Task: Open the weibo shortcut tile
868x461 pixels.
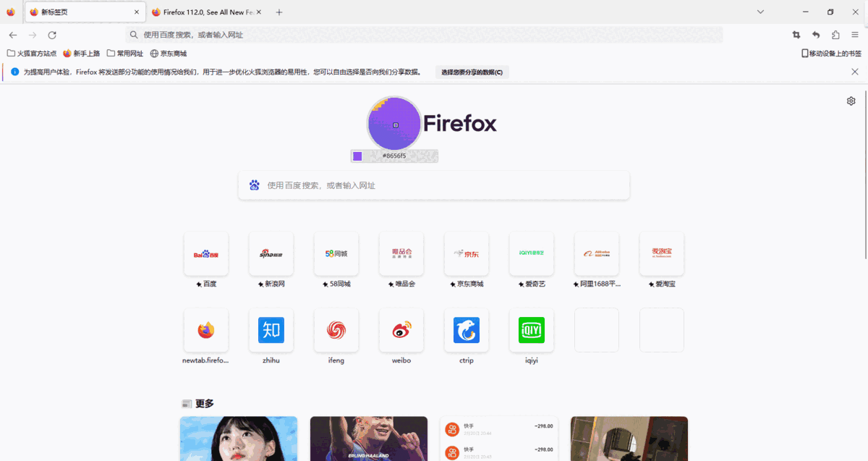Action: [x=401, y=330]
